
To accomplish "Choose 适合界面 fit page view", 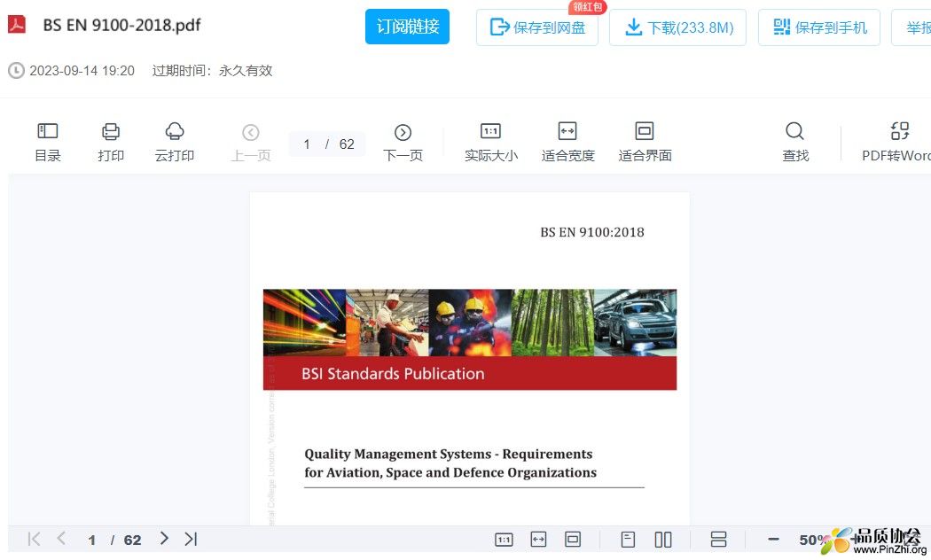I will coord(645,143).
